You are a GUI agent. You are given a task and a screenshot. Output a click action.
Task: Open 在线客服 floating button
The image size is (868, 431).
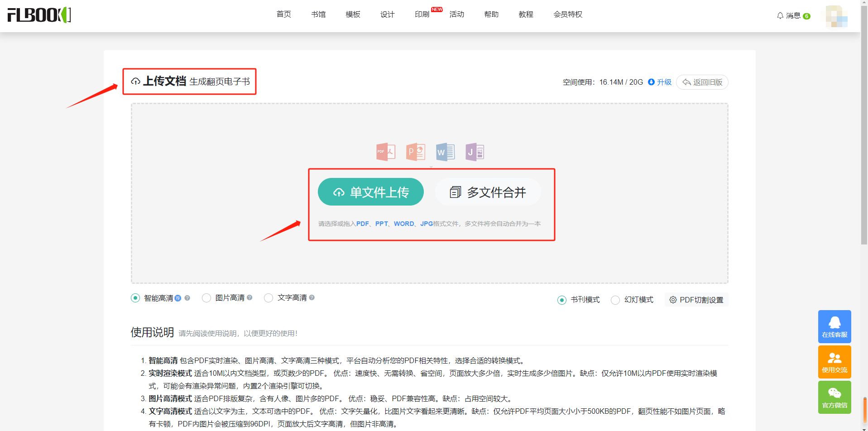pyautogui.click(x=834, y=326)
